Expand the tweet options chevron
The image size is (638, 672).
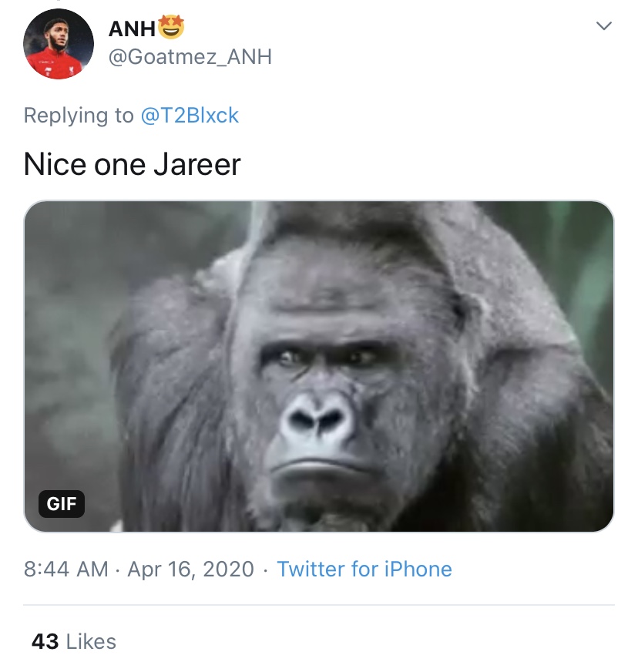604,26
